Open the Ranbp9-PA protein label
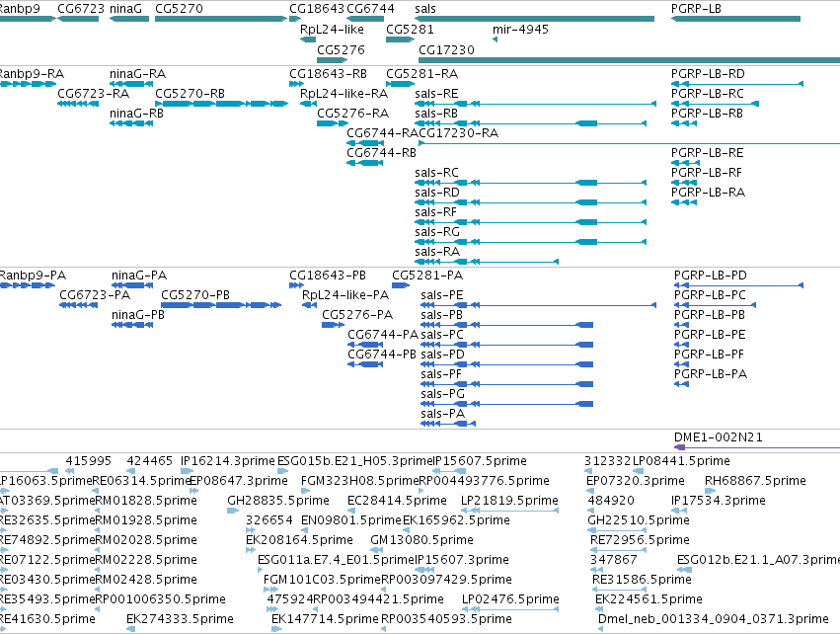 coord(33,276)
